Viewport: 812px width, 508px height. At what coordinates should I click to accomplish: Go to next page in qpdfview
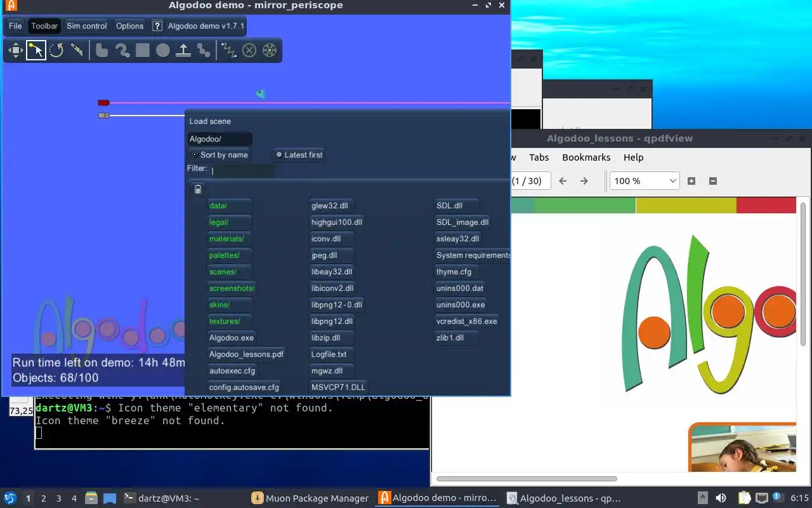coord(584,181)
